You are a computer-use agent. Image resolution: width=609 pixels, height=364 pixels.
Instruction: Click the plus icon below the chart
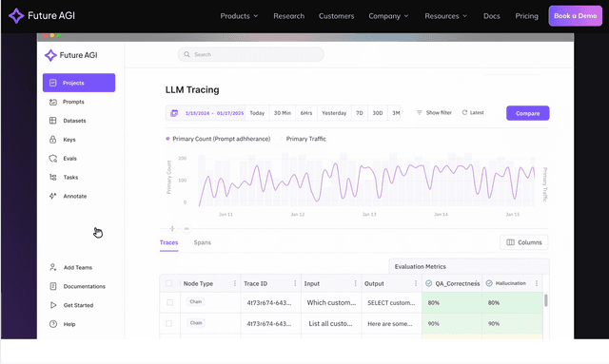pos(172,228)
